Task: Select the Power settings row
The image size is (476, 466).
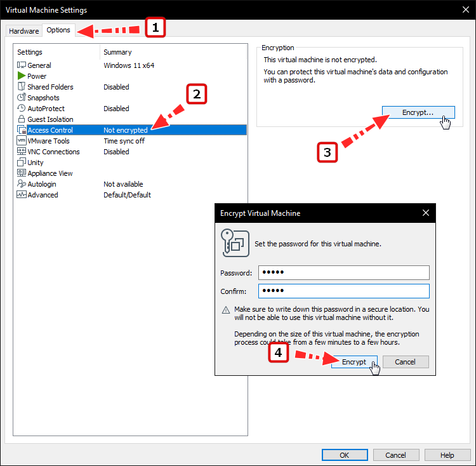Action: [131, 76]
